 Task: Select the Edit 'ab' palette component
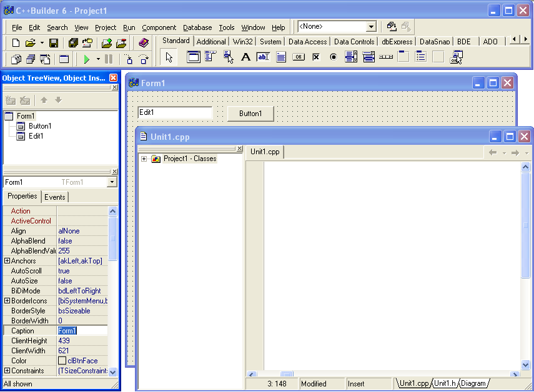(264, 57)
